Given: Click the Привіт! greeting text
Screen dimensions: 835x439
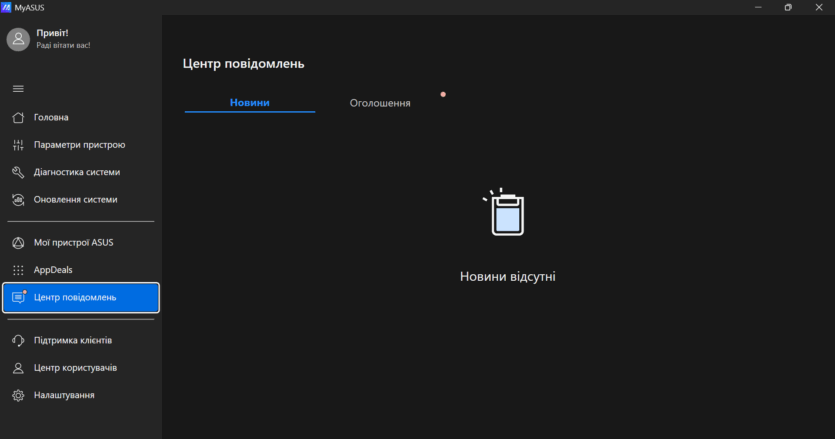Looking at the screenshot, I should point(52,33).
